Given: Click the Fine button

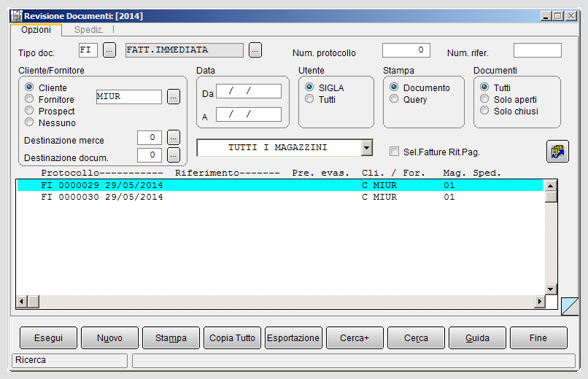Looking at the screenshot, I should [x=538, y=337].
